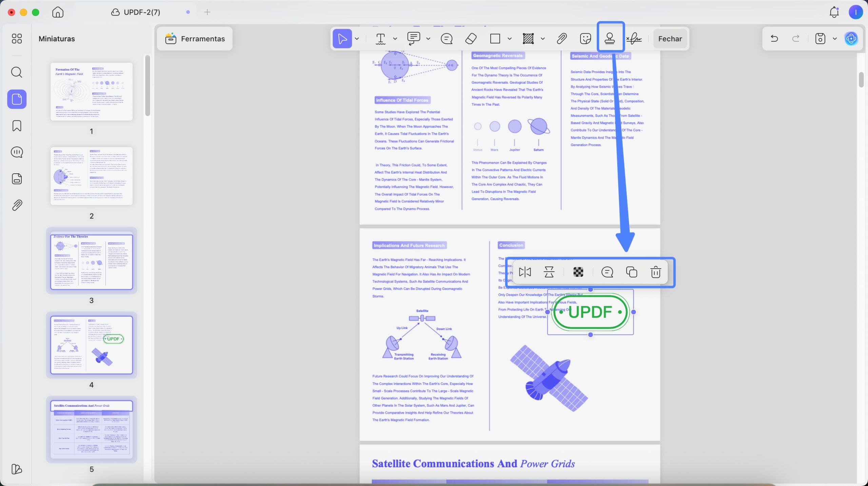The image size is (868, 486).
Task: Click the "Receiving Earth Station" diagram label
Action: tap(438, 356)
